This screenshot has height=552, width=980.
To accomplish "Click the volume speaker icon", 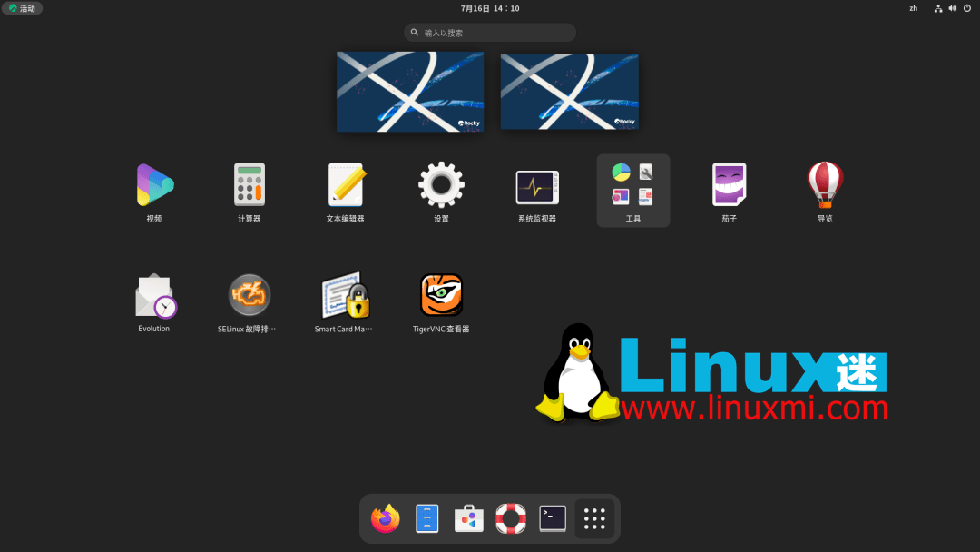I will 953,8.
